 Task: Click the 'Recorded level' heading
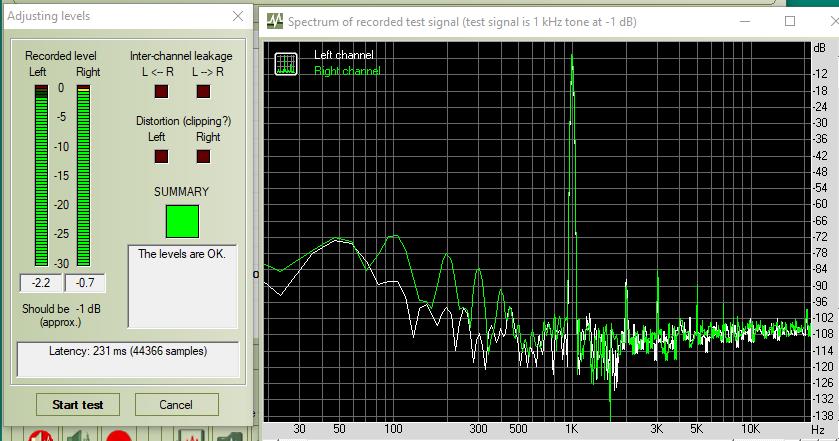[60, 56]
